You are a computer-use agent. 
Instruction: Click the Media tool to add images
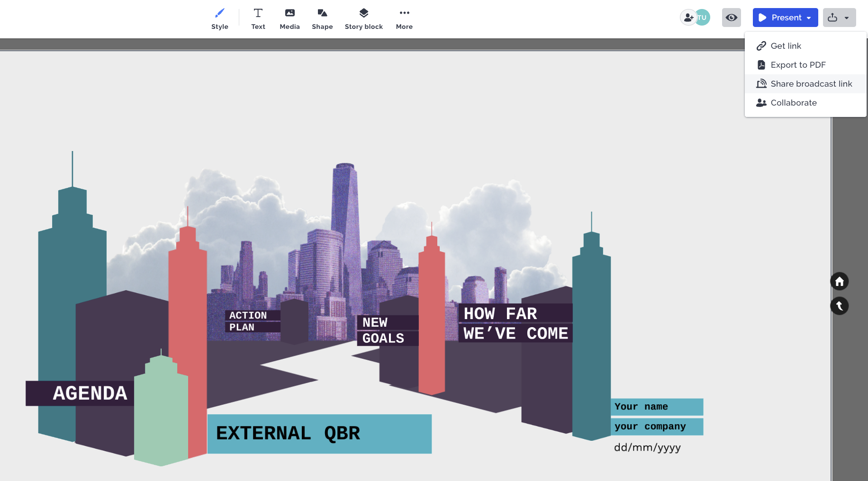coord(289,18)
